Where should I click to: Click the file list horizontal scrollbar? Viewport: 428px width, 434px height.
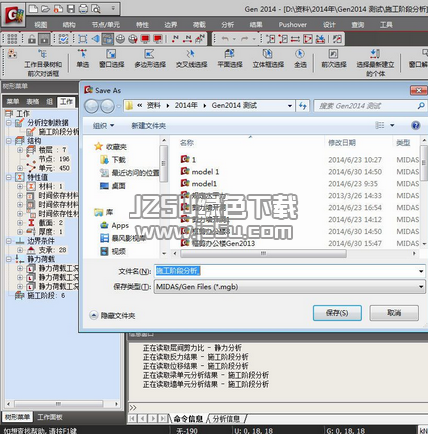click(263, 254)
